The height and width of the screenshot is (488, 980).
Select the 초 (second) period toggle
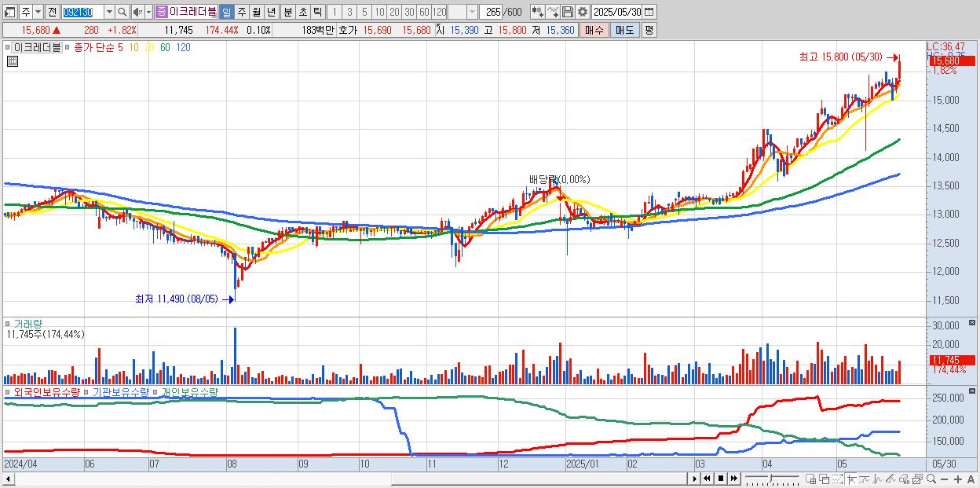[x=302, y=12]
